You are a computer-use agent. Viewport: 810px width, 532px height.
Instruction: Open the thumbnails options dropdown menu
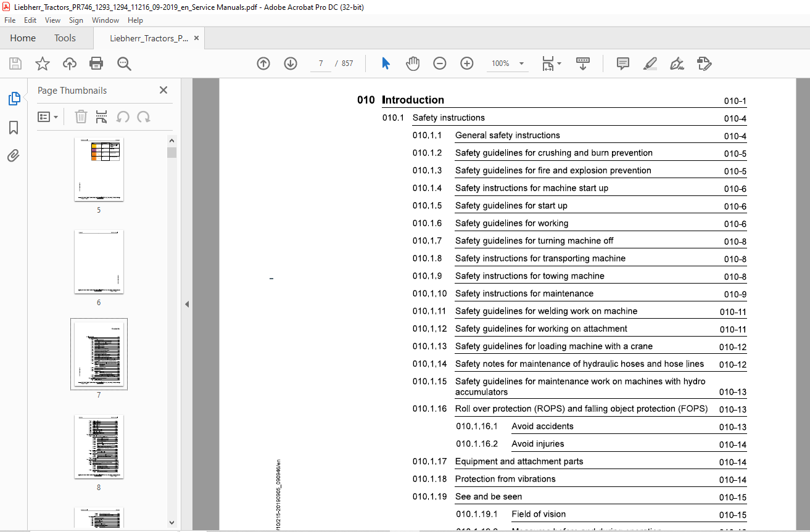(48, 117)
